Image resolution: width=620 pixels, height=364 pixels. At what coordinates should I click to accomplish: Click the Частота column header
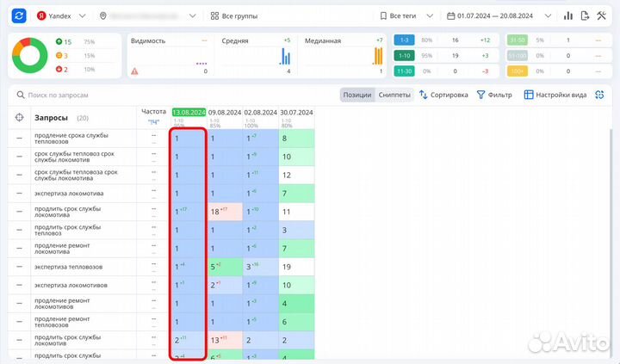tap(153, 112)
